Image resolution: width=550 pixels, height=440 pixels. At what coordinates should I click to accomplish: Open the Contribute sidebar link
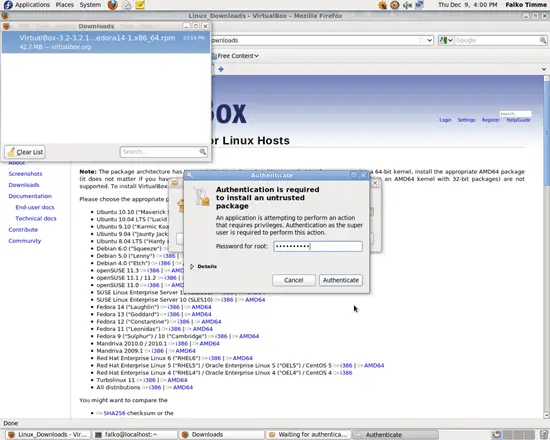(x=23, y=230)
